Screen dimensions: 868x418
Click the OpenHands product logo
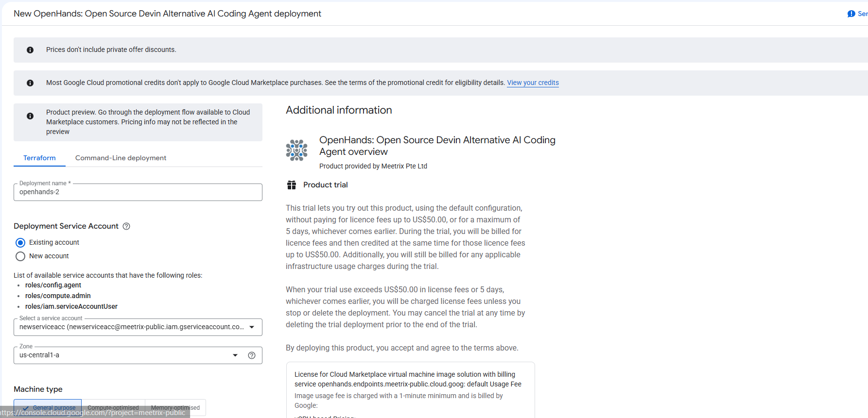coord(296,150)
